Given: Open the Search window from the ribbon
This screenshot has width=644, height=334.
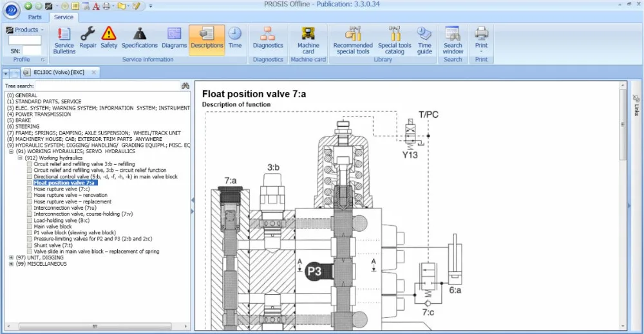Looking at the screenshot, I should (x=453, y=40).
